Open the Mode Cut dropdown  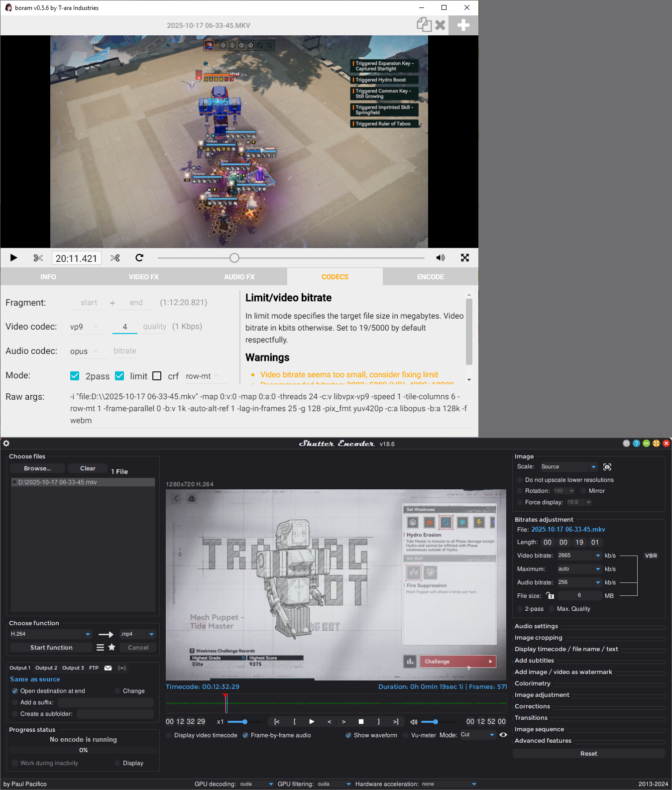click(x=477, y=735)
